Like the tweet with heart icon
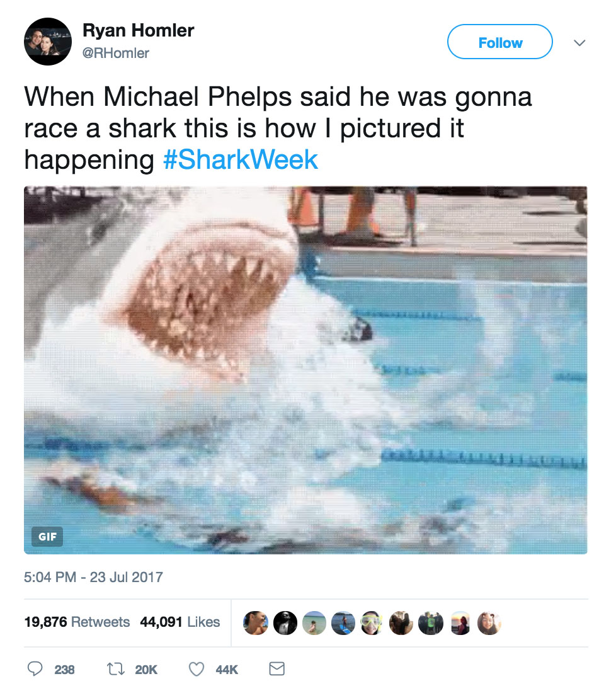The height and width of the screenshot is (698, 616). pos(197,669)
